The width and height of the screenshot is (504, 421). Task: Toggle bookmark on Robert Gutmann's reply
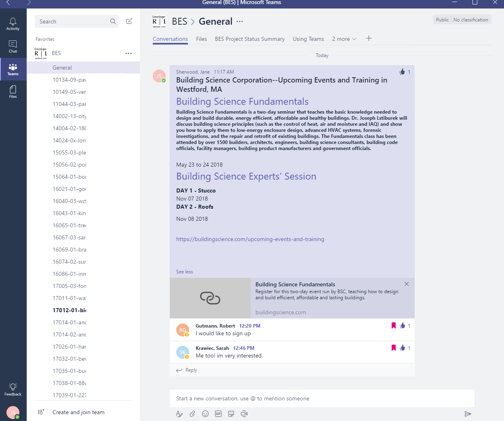394,326
